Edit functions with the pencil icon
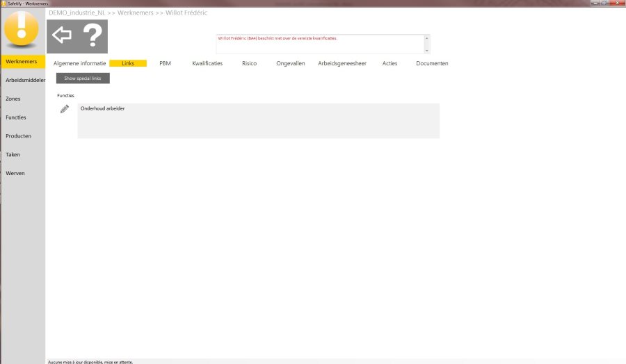This screenshot has width=626, height=364. tap(65, 109)
